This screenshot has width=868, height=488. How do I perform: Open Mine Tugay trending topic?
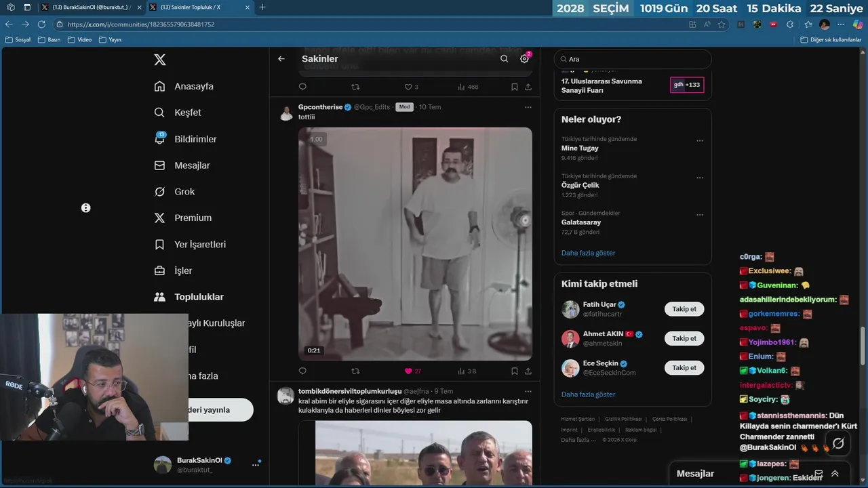tap(580, 148)
